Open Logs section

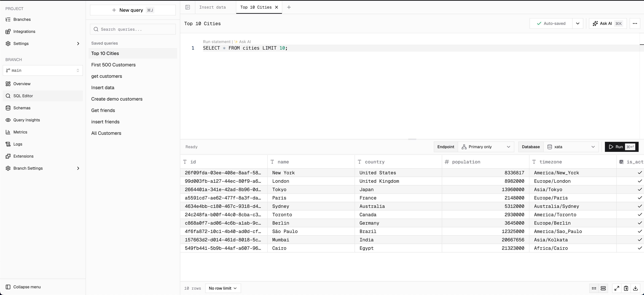[43, 144]
